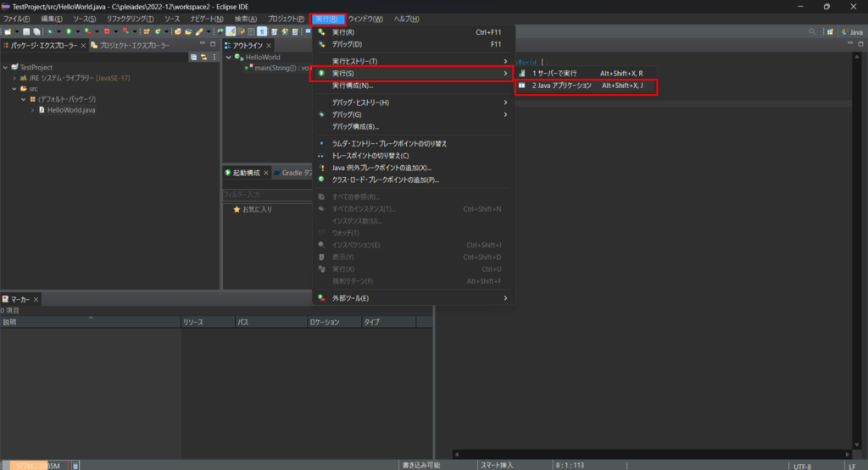Click the minimize icon of Package Explorer view
The image size is (868, 470).
tap(201, 44)
